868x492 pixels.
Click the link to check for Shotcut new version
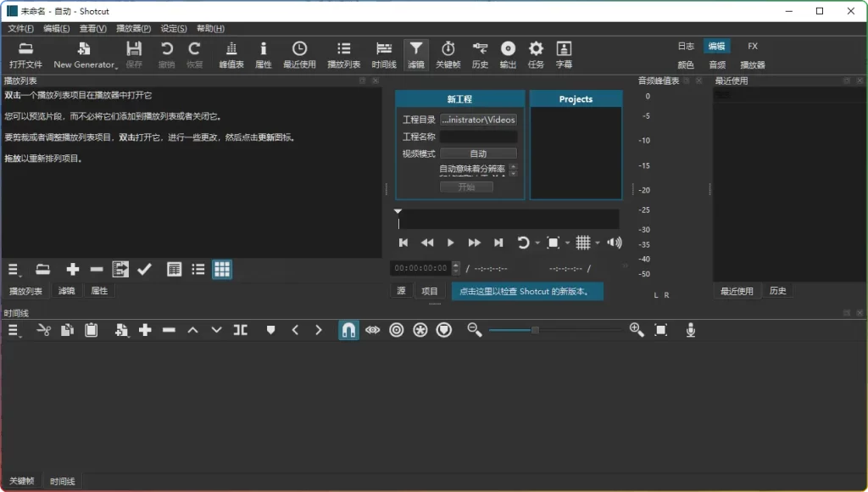[528, 290]
